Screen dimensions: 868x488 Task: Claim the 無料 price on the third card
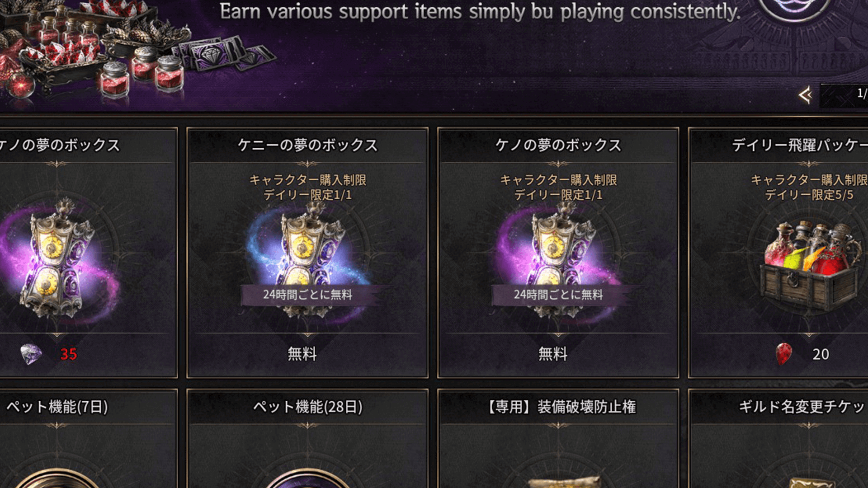pos(552,354)
